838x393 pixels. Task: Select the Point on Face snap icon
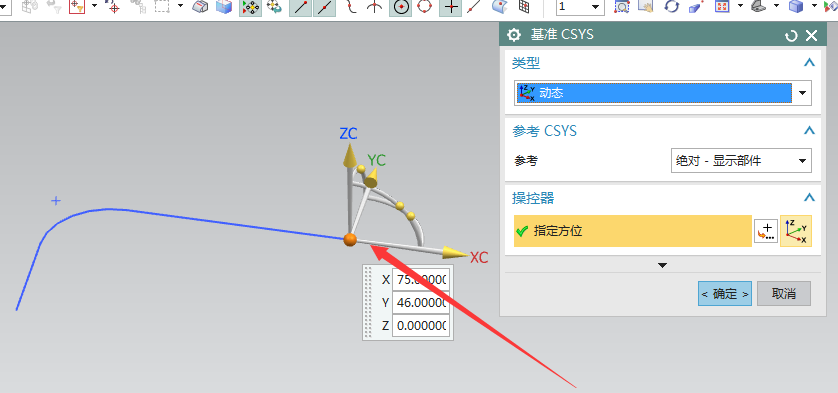pyautogui.click(x=499, y=7)
